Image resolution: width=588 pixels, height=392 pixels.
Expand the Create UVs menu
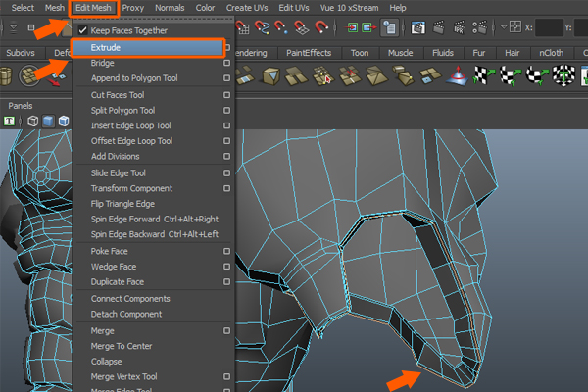[x=245, y=8]
